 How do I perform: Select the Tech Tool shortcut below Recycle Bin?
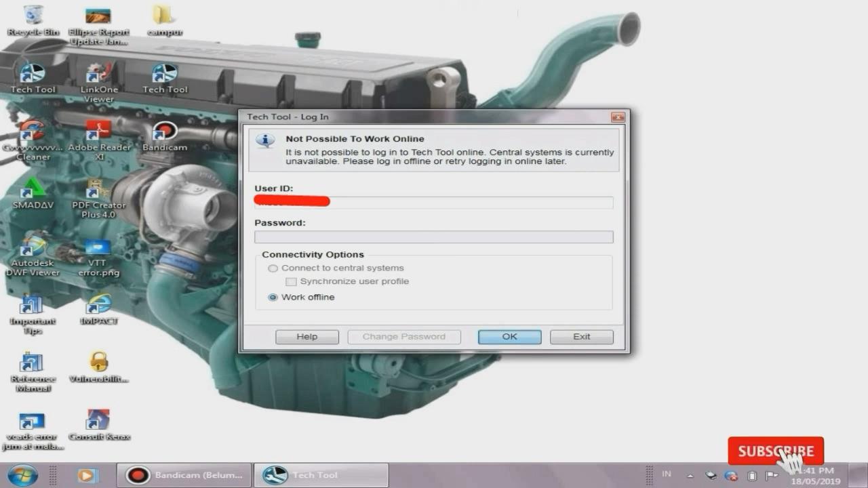33,77
